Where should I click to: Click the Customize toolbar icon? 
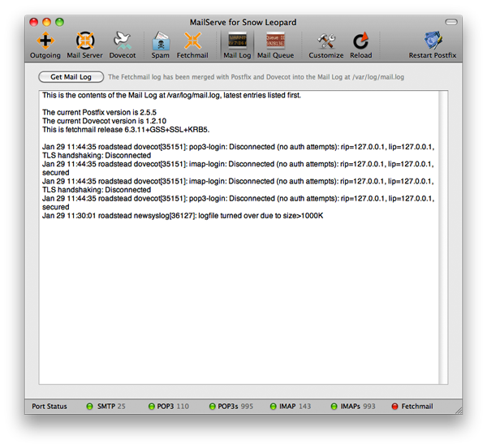click(326, 45)
